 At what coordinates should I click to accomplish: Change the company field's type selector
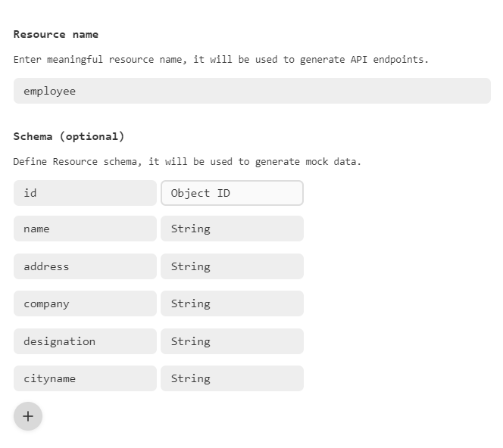(x=232, y=303)
